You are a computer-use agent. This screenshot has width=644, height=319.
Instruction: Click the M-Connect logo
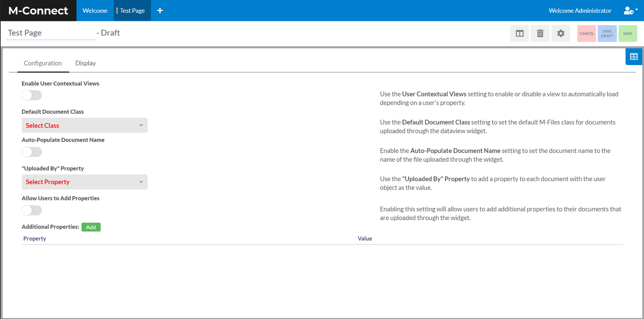[x=38, y=10]
